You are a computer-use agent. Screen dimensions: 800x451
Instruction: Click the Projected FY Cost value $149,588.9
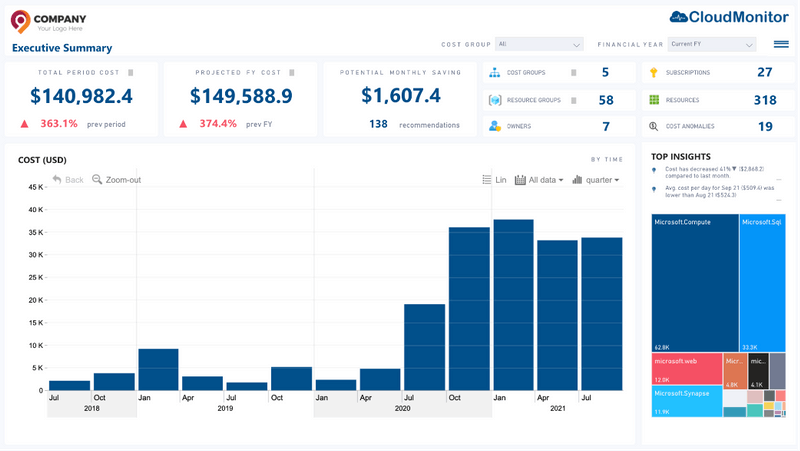tap(241, 96)
